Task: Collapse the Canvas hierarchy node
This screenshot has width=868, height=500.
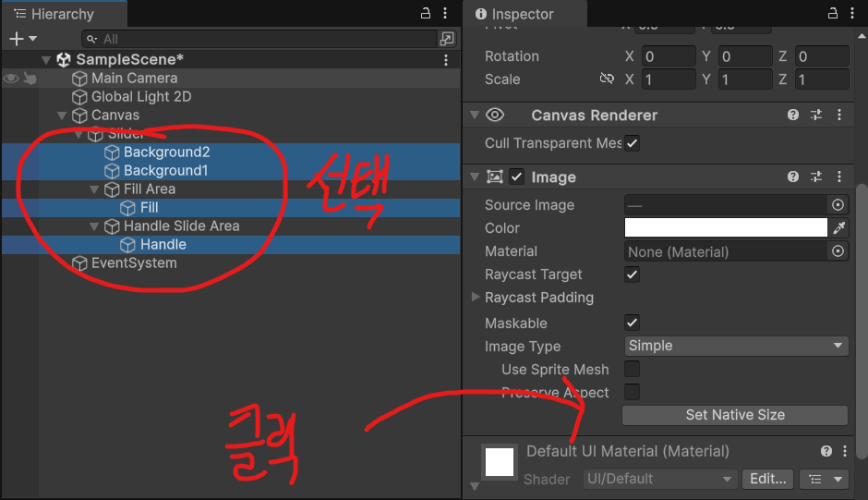Action: click(62, 116)
